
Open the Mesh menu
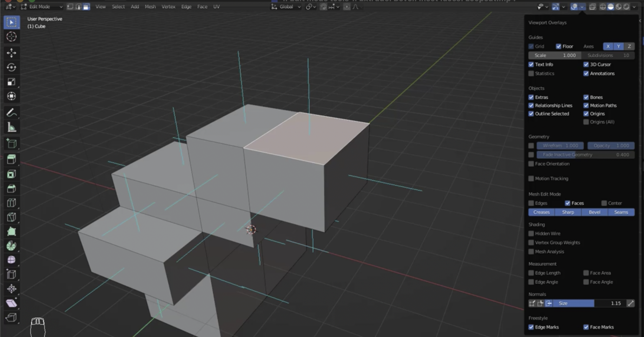click(150, 7)
